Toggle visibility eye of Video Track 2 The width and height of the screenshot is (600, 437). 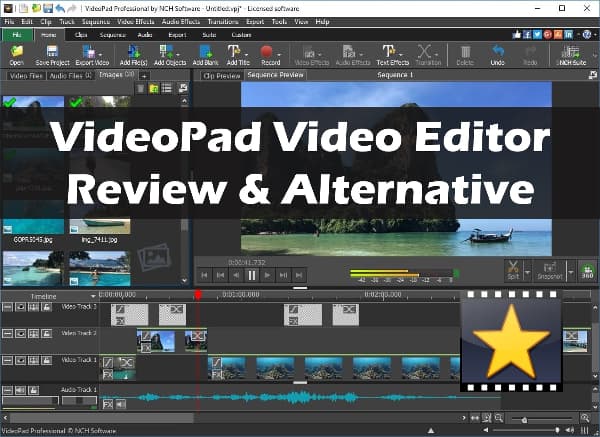(x=20, y=334)
